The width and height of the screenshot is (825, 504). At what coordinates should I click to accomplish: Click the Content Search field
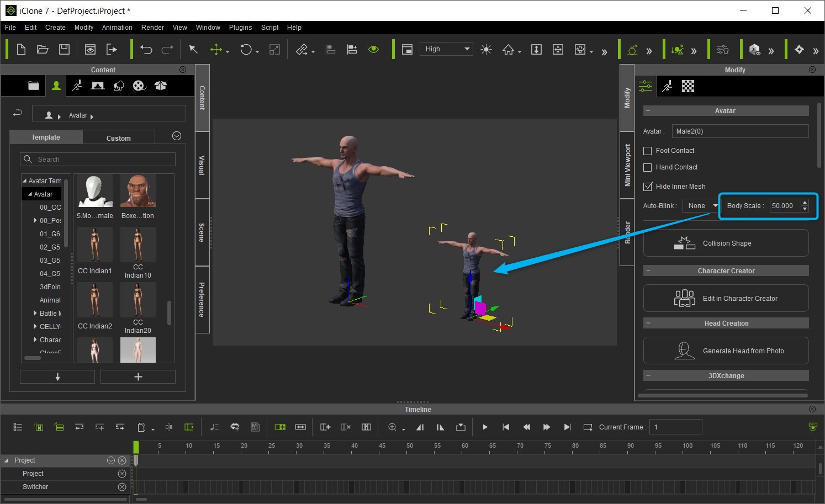(98, 160)
